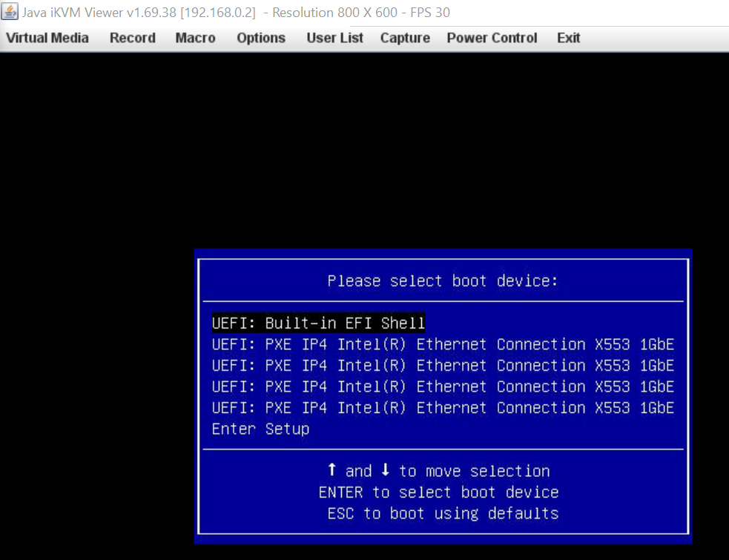Select the second PXE IP4 boot entry
Viewport: 729px width, 560px height.
click(x=442, y=365)
